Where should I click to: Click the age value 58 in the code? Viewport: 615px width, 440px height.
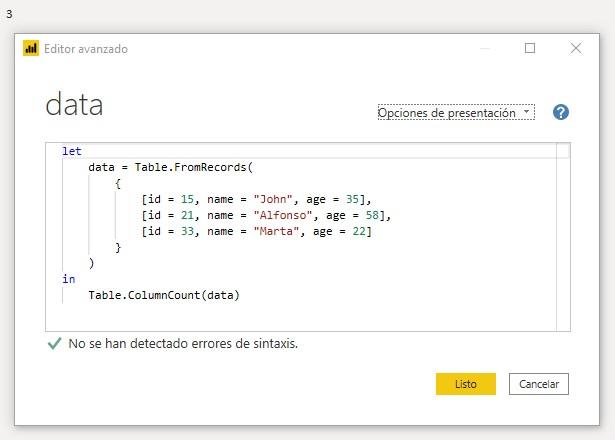click(378, 215)
